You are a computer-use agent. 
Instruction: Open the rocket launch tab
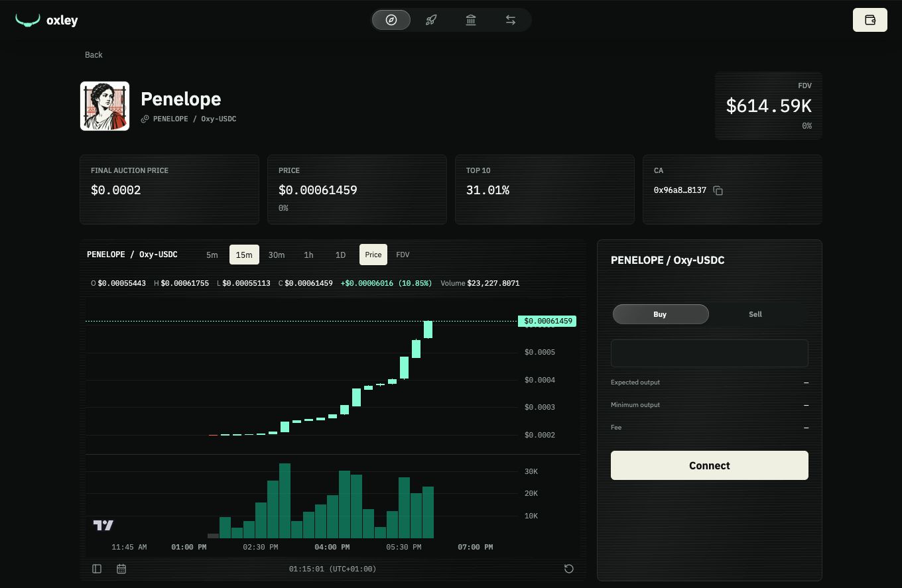(431, 20)
